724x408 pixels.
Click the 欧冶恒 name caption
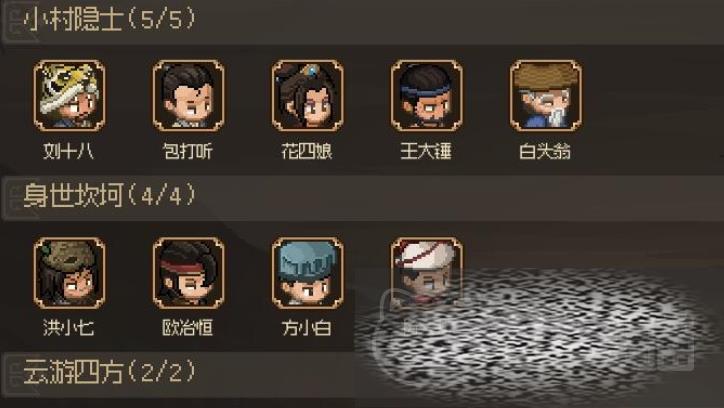(187, 328)
